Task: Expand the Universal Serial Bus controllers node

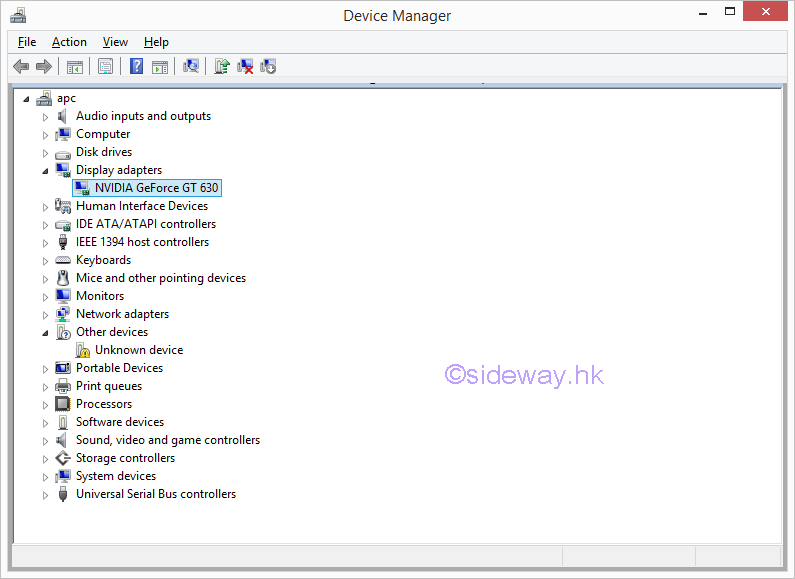Action: click(x=45, y=495)
